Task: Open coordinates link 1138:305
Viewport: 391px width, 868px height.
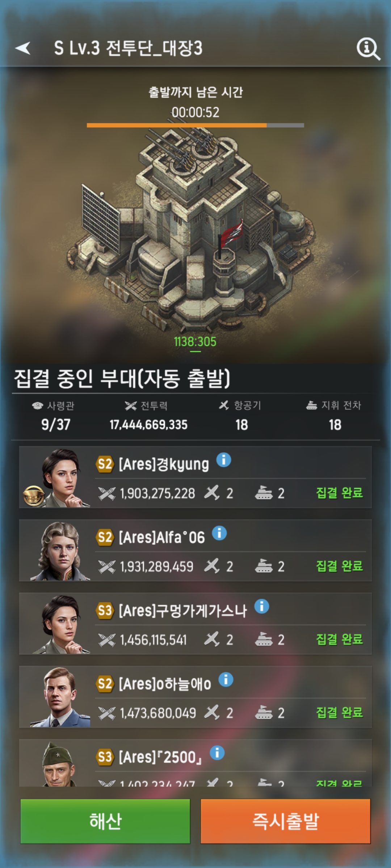Action: click(x=195, y=342)
